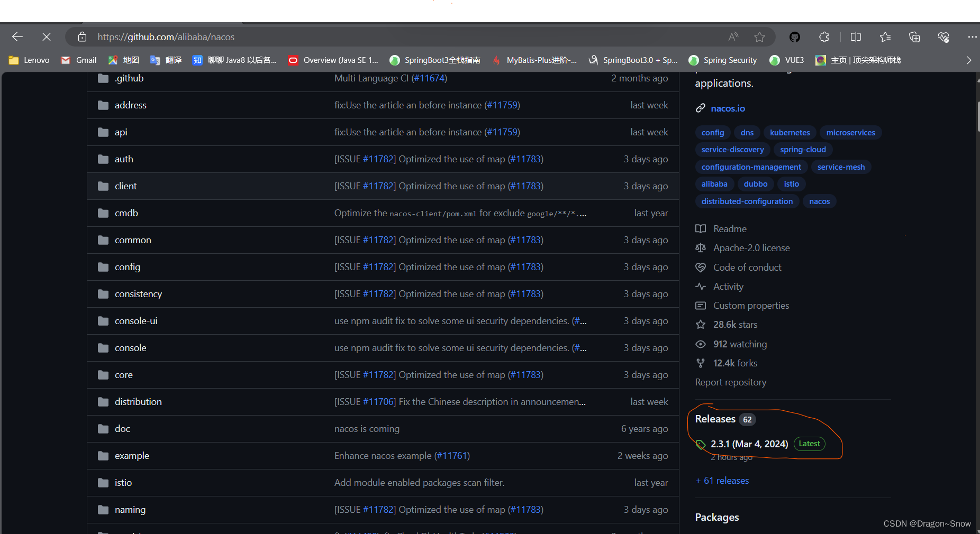Open the Spring Security bookmark
Image resolution: width=980 pixels, height=534 pixels.
click(x=723, y=60)
